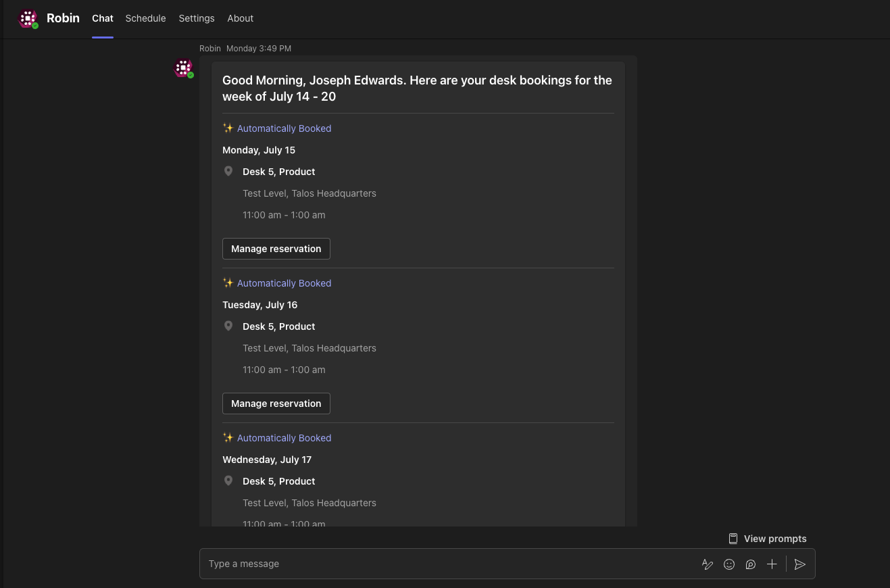This screenshot has width=890, height=588.
Task: Open the plus actions icon in compose box
Action: pyautogui.click(x=772, y=564)
